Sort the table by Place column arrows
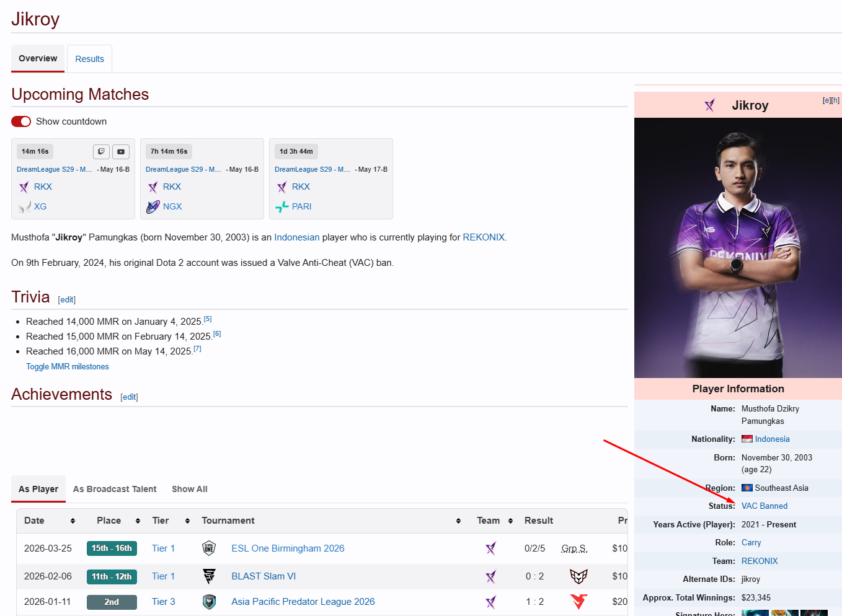Viewport: 842px width, 616px height. point(138,521)
